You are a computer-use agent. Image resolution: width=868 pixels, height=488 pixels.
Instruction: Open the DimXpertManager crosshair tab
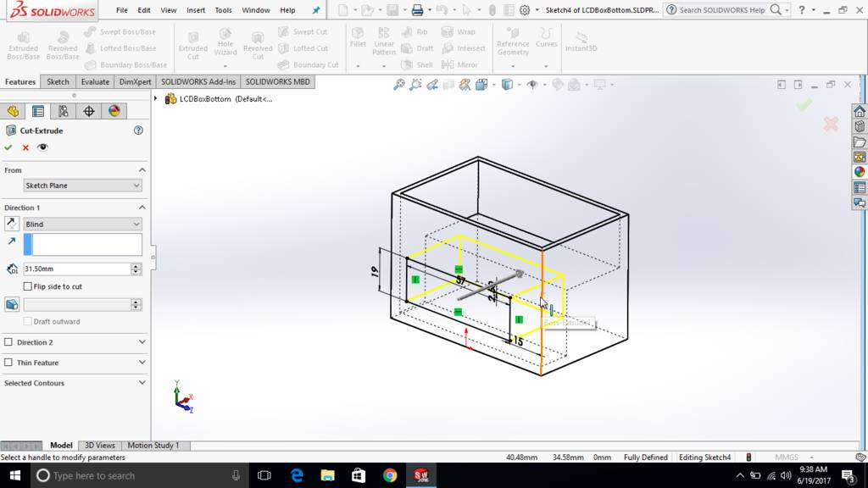[x=88, y=111]
